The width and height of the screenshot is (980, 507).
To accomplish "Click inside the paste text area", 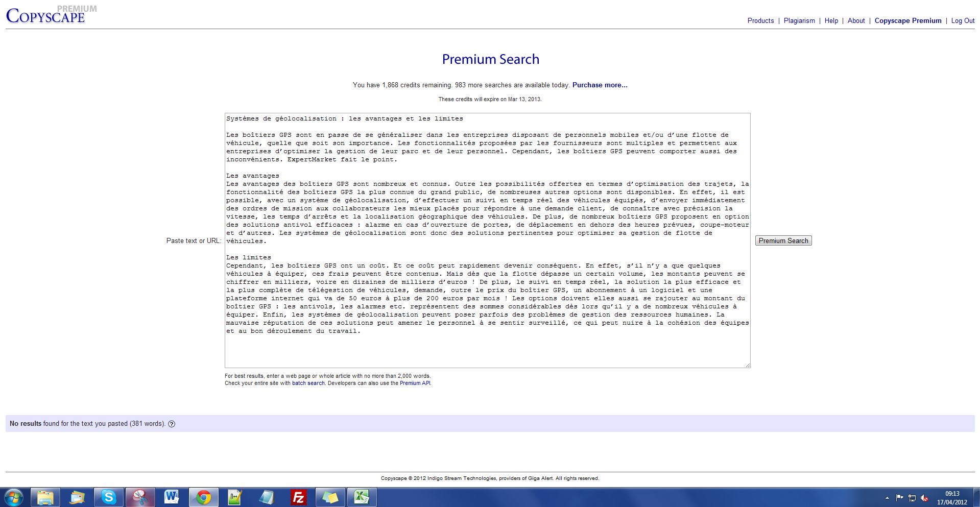I will pyautogui.click(x=487, y=347).
